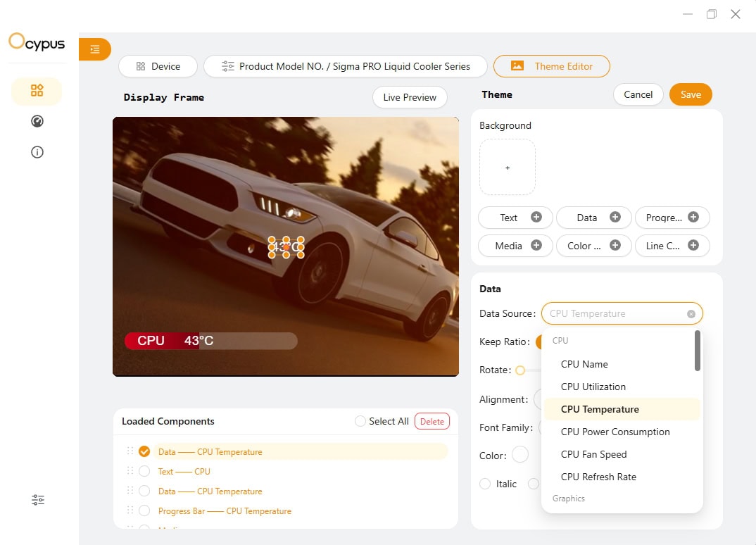756x545 pixels.
Task: Switch to the Device tab
Action: coord(158,66)
